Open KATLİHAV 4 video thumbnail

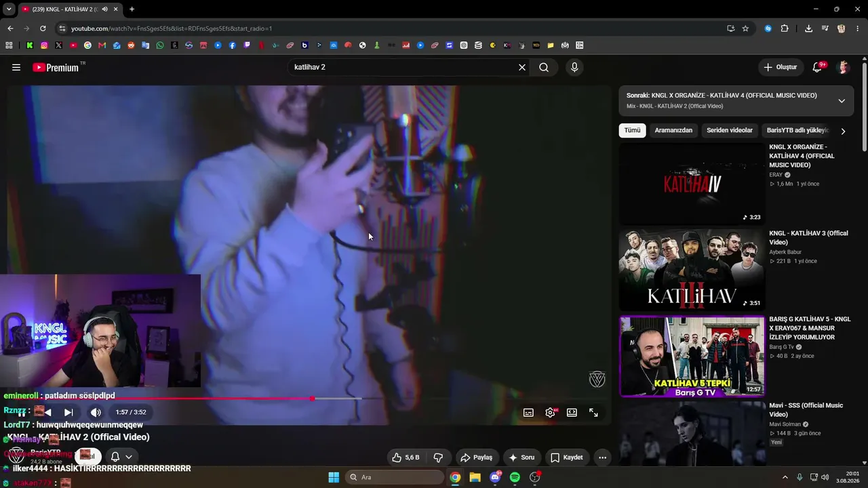(x=692, y=183)
